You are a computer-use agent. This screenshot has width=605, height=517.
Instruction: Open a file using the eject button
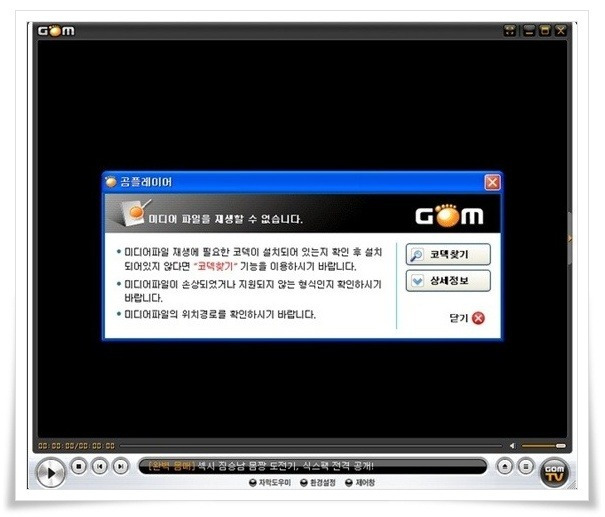coord(505,466)
